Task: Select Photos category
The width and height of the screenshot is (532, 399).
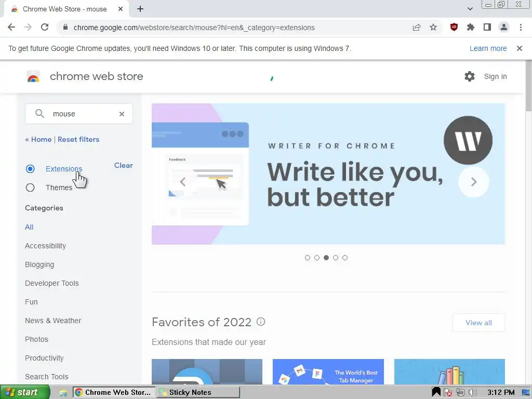Action: [x=37, y=339]
